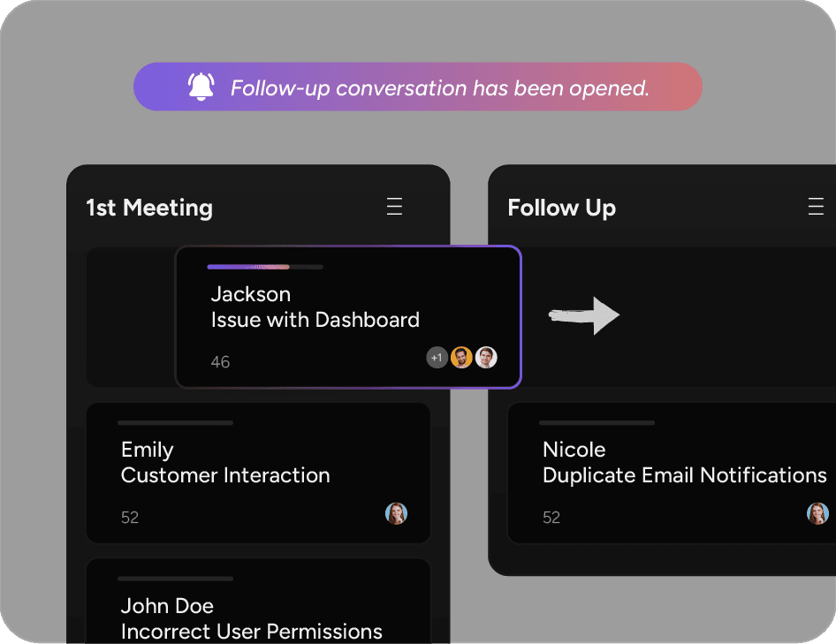Viewport: 836px width, 644px height.
Task: Open the Follow Up column menu icon
Action: pyautogui.click(x=816, y=206)
